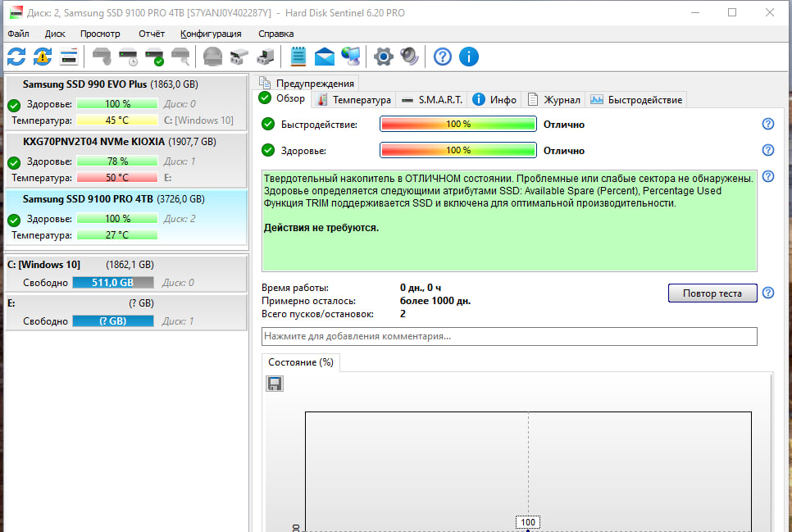This screenshot has width=792, height=532.
Task: Click the KIOXIA 78 % health bar
Action: [117, 161]
